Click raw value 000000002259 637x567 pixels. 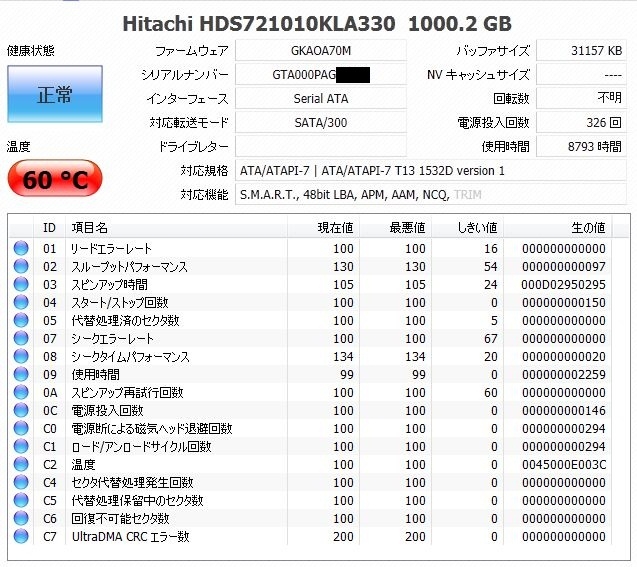(x=564, y=374)
